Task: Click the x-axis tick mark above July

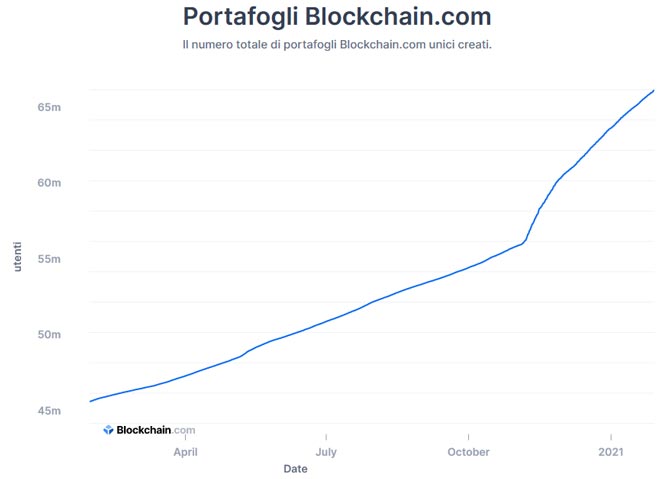Action: click(326, 438)
